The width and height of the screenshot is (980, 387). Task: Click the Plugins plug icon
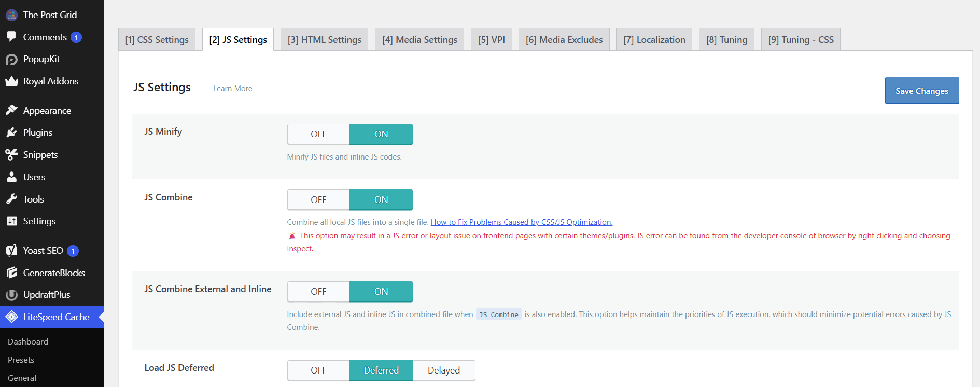click(11, 133)
